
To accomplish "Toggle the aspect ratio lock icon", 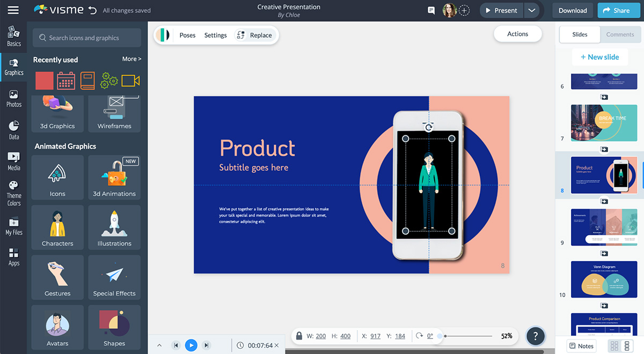I will [x=299, y=336].
